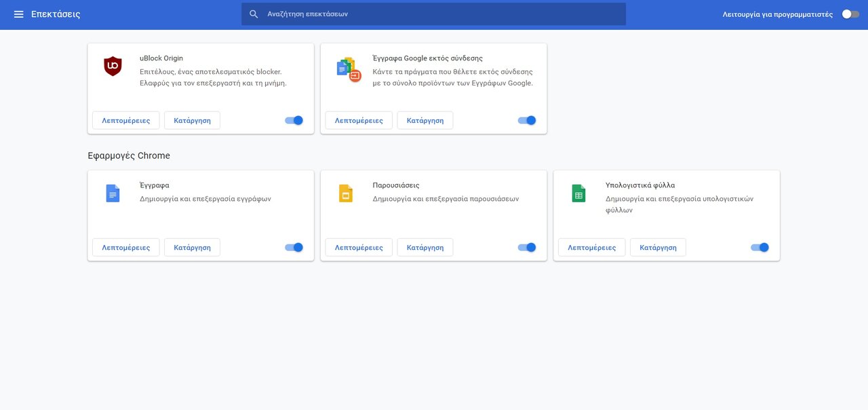Turn off the Έγγραφα app toggle
Viewport: 868px width, 410px height.
294,247
